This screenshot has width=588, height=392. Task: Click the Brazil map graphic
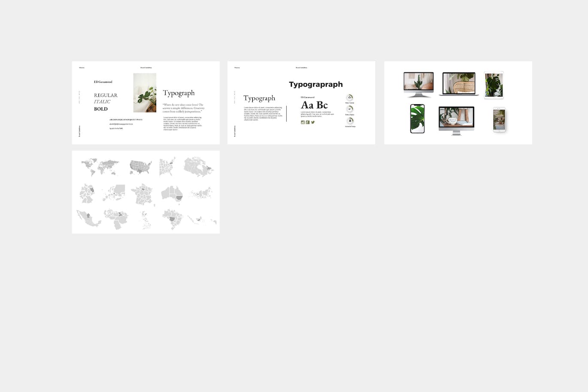pyautogui.click(x=173, y=219)
